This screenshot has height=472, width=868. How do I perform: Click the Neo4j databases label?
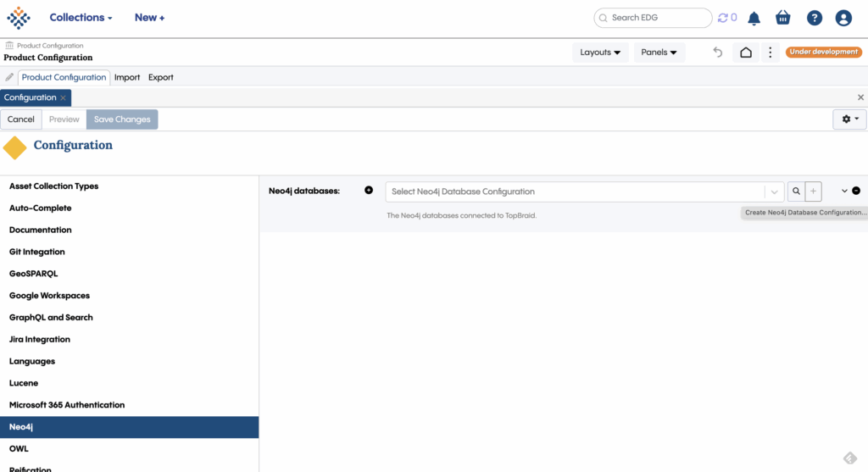pyautogui.click(x=304, y=191)
